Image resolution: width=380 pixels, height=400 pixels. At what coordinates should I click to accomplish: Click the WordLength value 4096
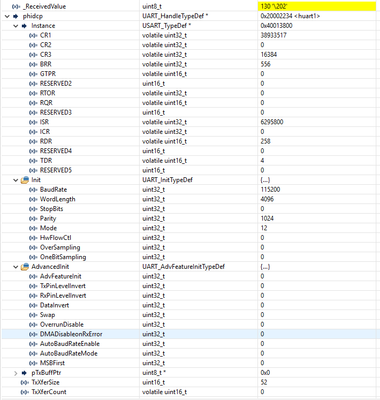coord(267,199)
